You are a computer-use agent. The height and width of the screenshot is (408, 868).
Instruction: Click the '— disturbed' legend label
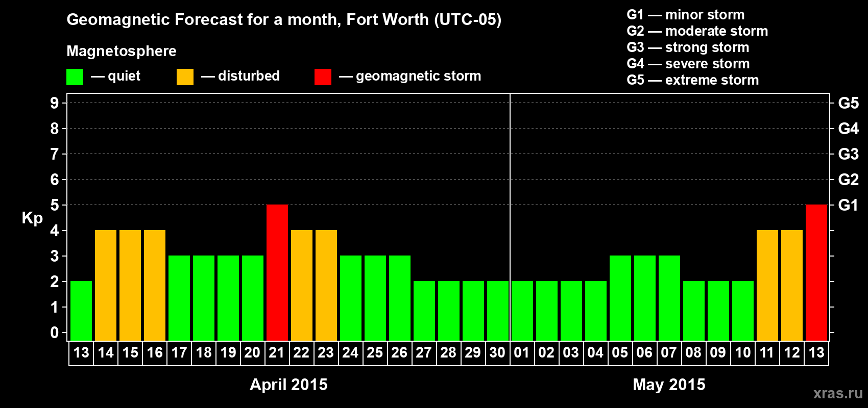click(x=240, y=76)
